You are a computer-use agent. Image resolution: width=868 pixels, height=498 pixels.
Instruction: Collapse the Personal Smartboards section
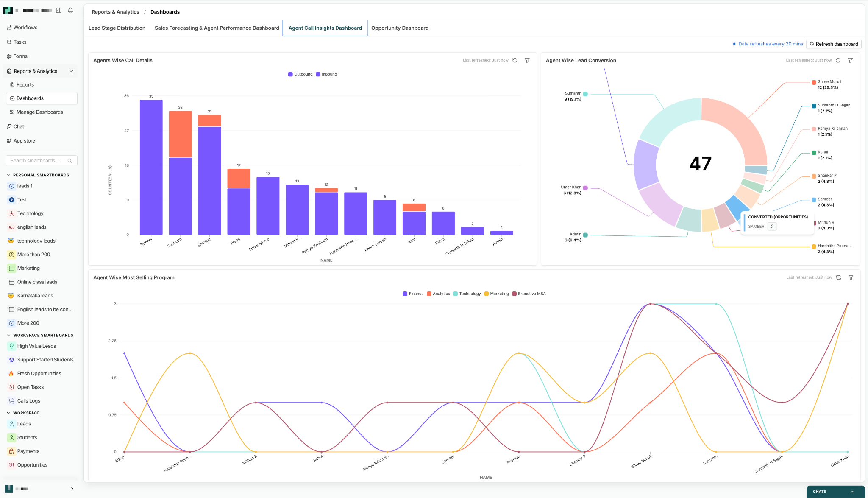coord(8,175)
